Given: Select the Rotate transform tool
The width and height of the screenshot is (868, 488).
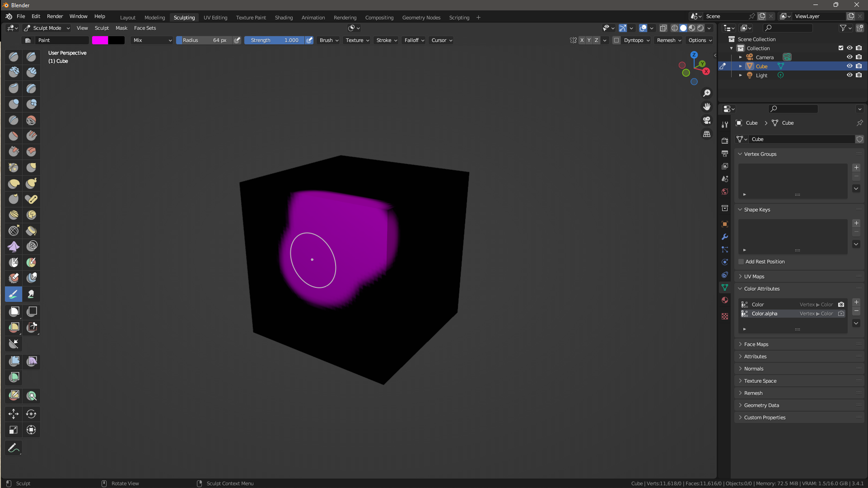Looking at the screenshot, I should click(31, 413).
